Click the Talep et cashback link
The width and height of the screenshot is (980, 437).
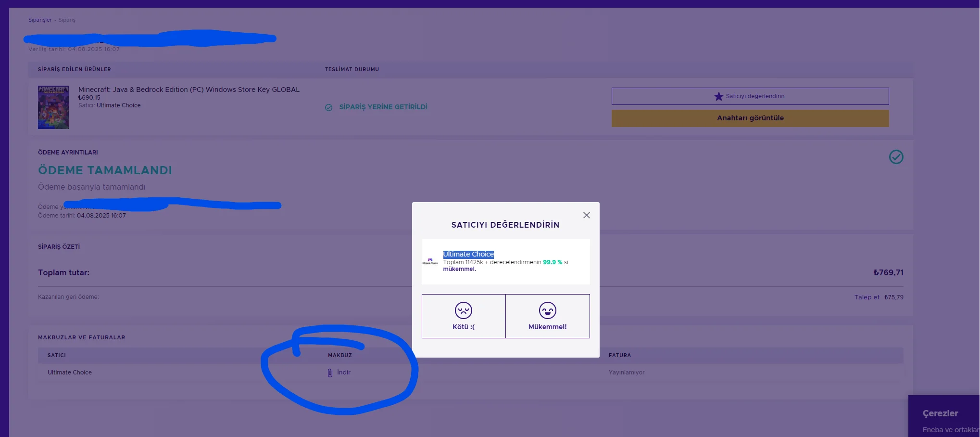tap(867, 297)
